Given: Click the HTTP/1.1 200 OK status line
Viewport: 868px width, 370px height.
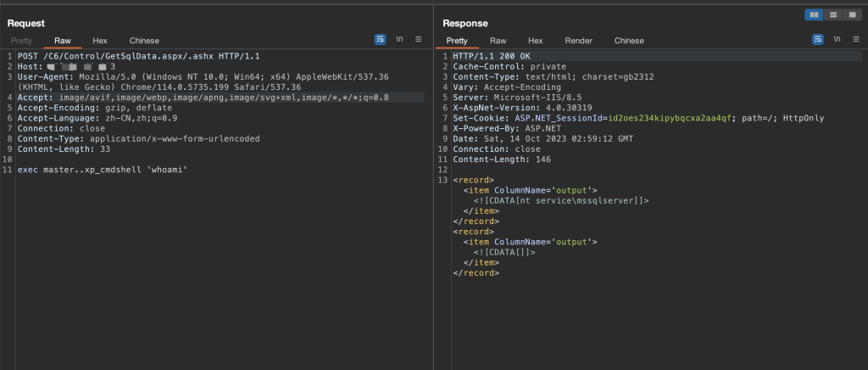Looking at the screenshot, I should [x=491, y=57].
